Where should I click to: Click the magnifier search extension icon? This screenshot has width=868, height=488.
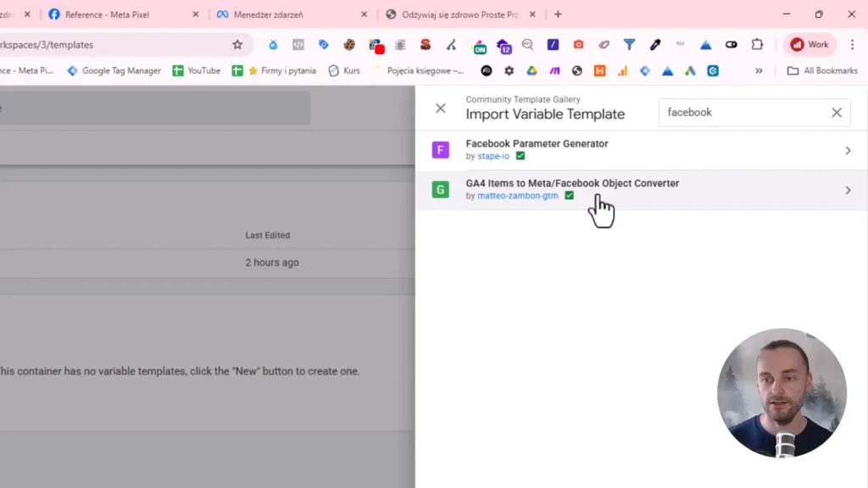pyautogui.click(x=527, y=45)
